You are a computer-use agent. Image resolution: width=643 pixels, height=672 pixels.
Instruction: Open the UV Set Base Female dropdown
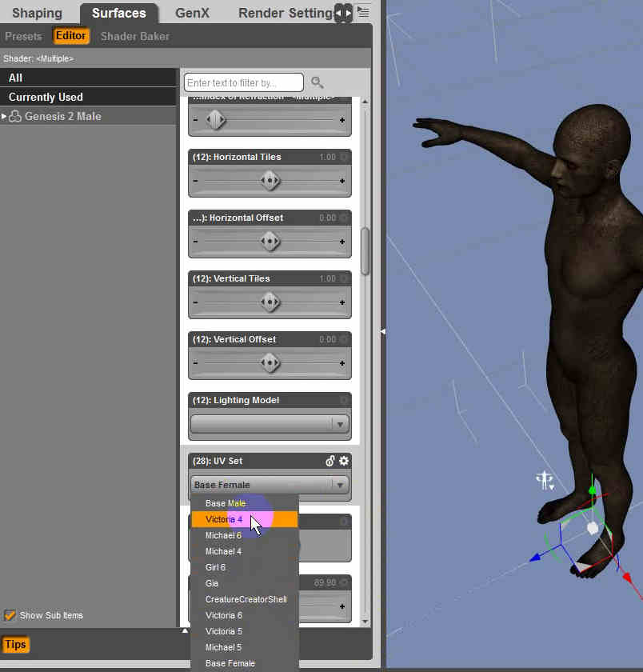click(x=270, y=485)
